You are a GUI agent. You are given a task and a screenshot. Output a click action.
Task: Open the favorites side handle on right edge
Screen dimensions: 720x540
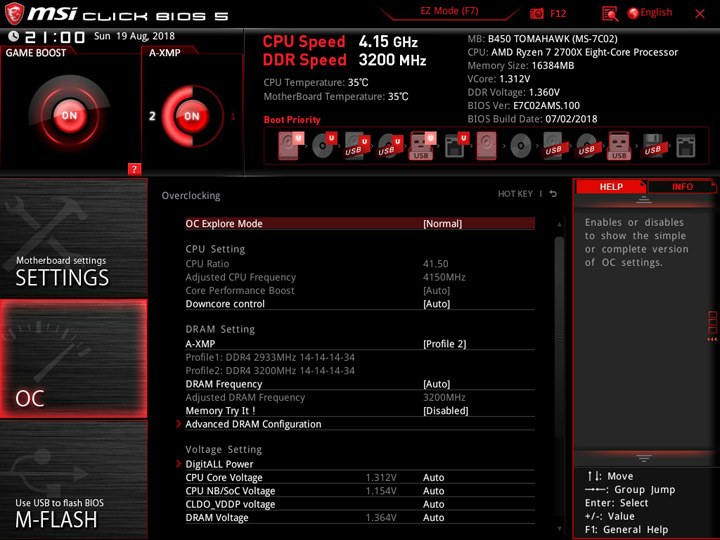[x=713, y=326]
